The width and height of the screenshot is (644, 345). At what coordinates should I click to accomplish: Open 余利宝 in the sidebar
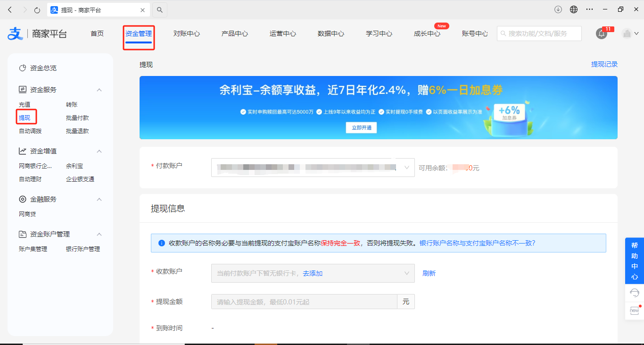74,166
